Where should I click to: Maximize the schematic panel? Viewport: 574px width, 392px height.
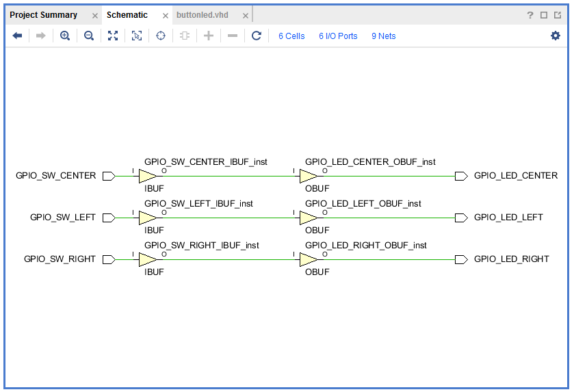point(544,15)
